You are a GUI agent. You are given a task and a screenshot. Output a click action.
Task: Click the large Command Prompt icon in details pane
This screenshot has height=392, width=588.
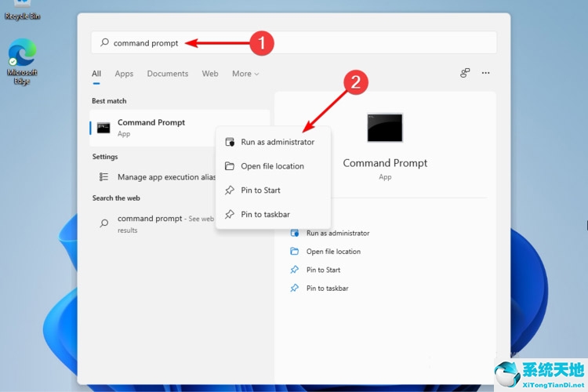point(385,128)
